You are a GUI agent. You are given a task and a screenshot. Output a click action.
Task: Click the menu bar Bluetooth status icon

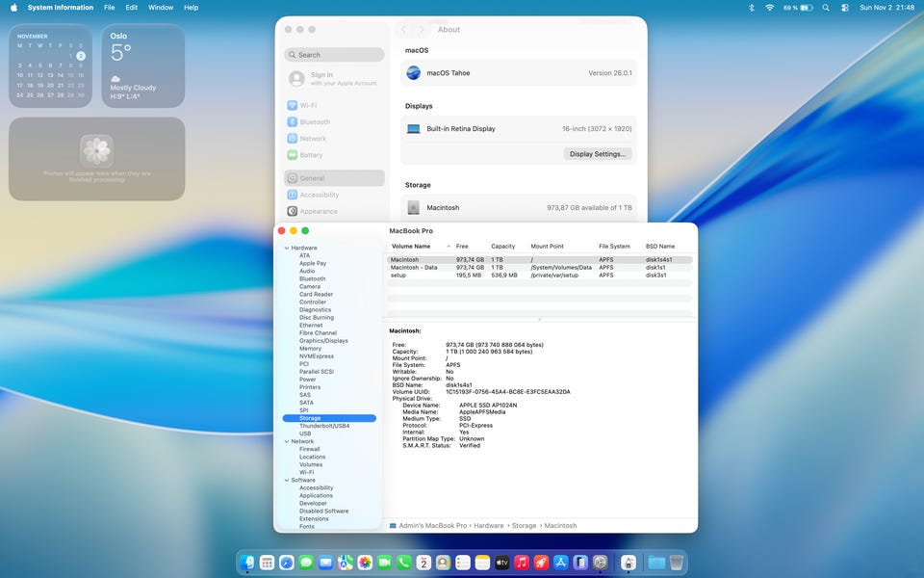751,7
